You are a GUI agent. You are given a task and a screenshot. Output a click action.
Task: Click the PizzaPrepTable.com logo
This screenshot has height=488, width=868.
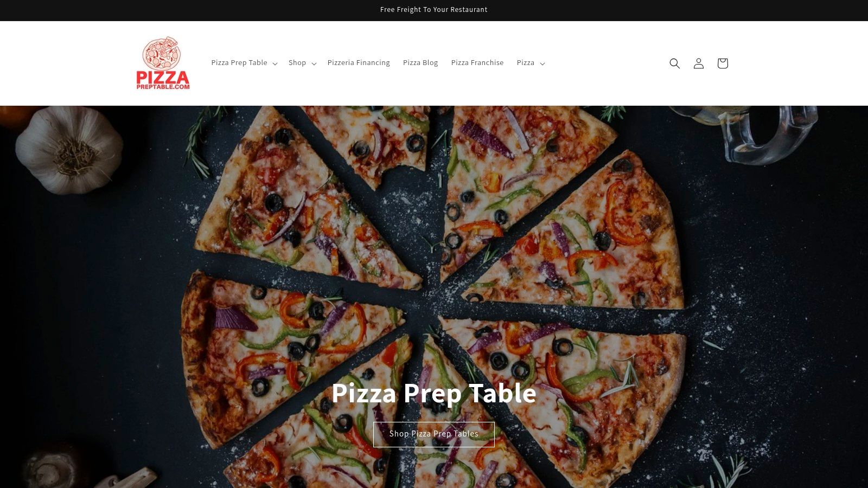pyautogui.click(x=163, y=63)
